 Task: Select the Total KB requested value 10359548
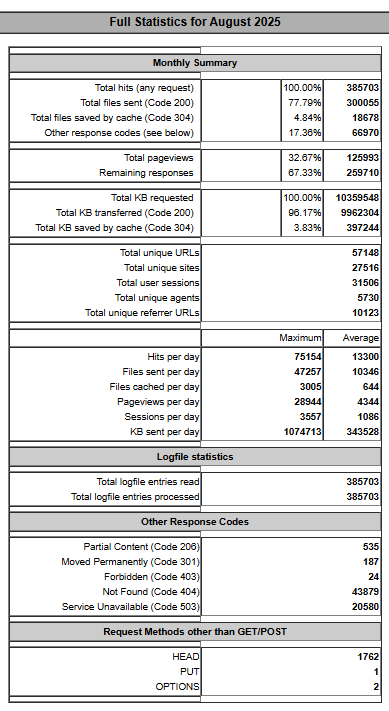[357, 198]
